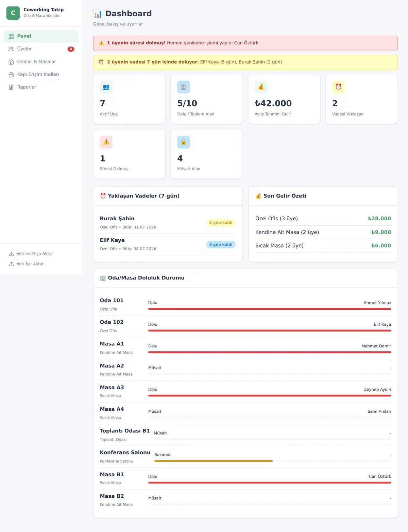This screenshot has height=532, width=408.
Task: Click the 5/10 occupancy figure
Action: coord(187,103)
